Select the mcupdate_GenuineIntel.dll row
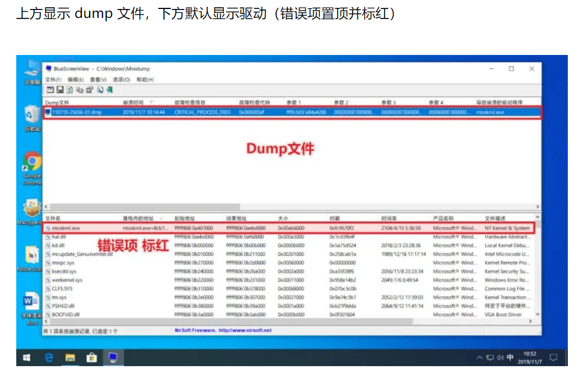 click(289, 254)
